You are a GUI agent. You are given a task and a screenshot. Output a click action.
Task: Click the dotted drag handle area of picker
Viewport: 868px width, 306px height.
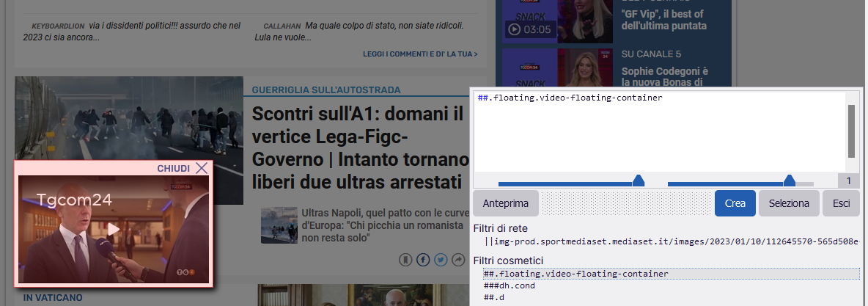pyautogui.click(x=626, y=203)
